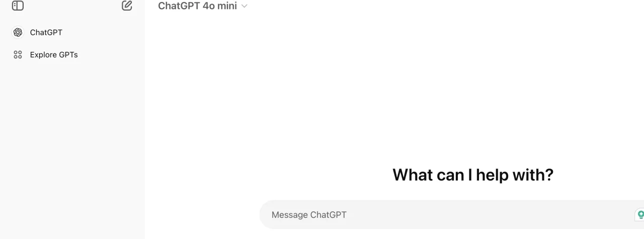The width and height of the screenshot is (644, 239).
Task: Click the "Message ChatGPT" placeholder text
Action: pyautogui.click(x=309, y=215)
